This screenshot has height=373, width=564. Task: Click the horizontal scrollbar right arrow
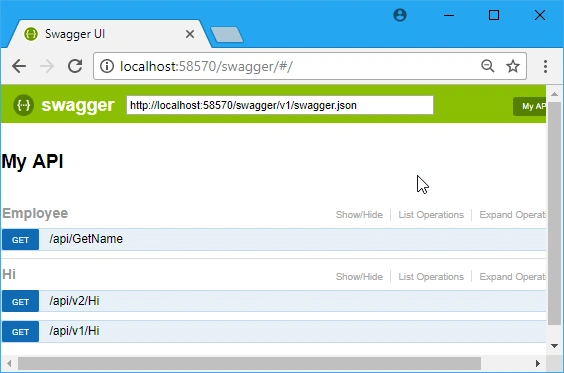537,364
